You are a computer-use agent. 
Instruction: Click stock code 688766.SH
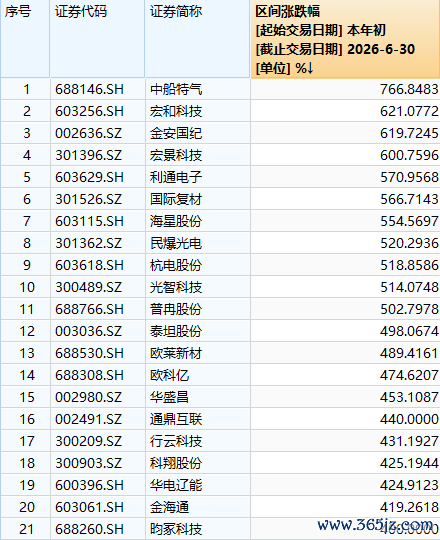point(90,309)
